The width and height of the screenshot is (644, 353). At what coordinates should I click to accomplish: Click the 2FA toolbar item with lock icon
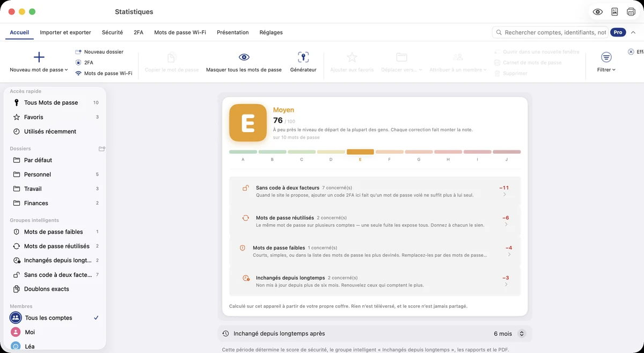click(x=84, y=62)
